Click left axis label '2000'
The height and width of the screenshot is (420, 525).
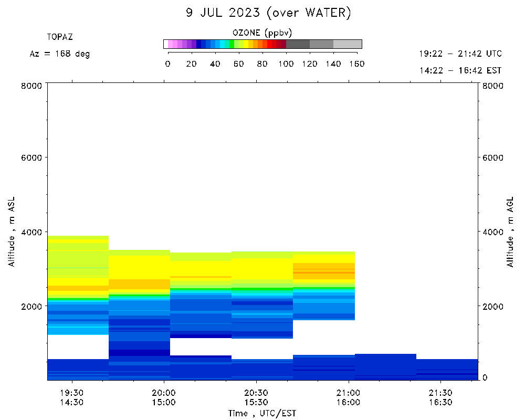pos(32,307)
